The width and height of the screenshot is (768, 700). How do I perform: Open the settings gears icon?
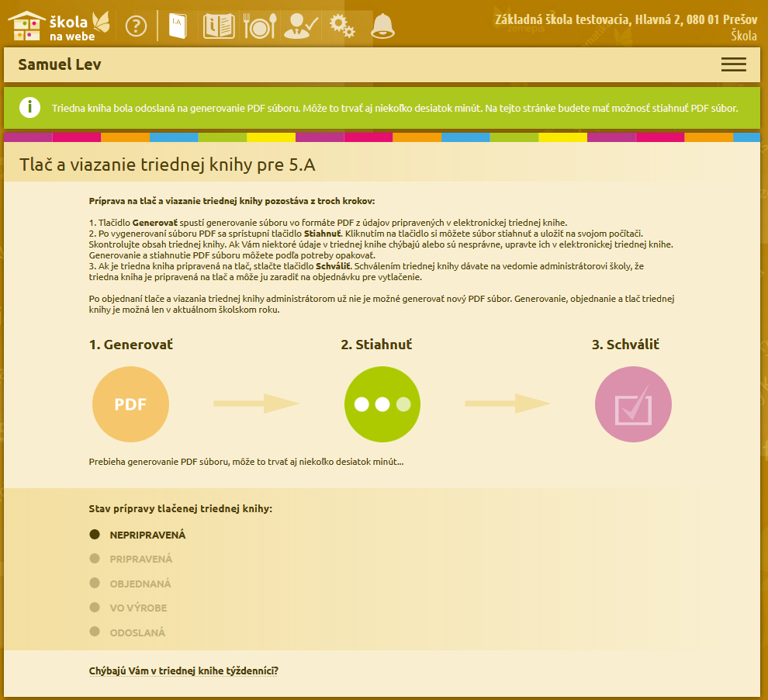(x=342, y=26)
